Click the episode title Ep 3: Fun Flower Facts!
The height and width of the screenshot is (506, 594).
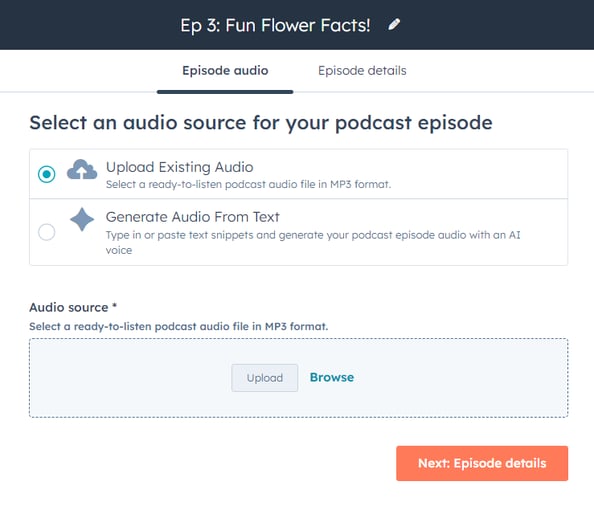(x=275, y=25)
